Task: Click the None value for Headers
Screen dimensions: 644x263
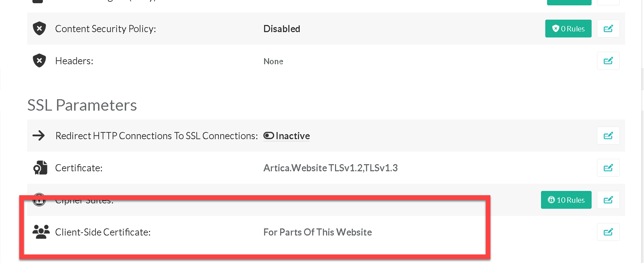Action: pyautogui.click(x=273, y=61)
